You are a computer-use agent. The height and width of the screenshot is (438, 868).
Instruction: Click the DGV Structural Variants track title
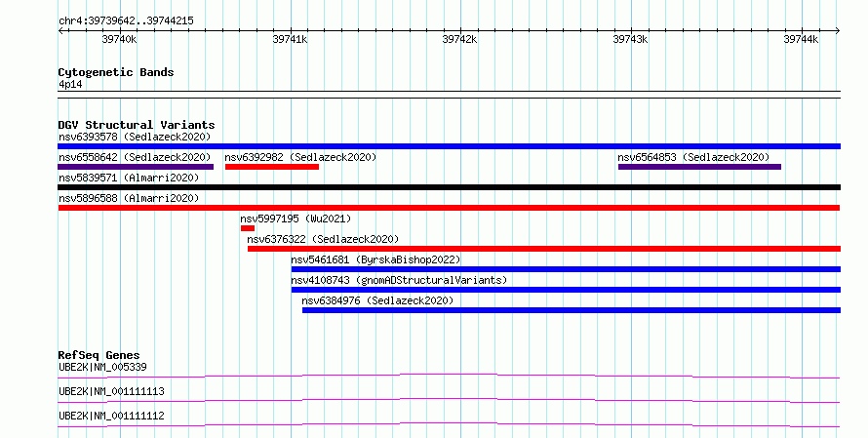pyautogui.click(x=137, y=125)
